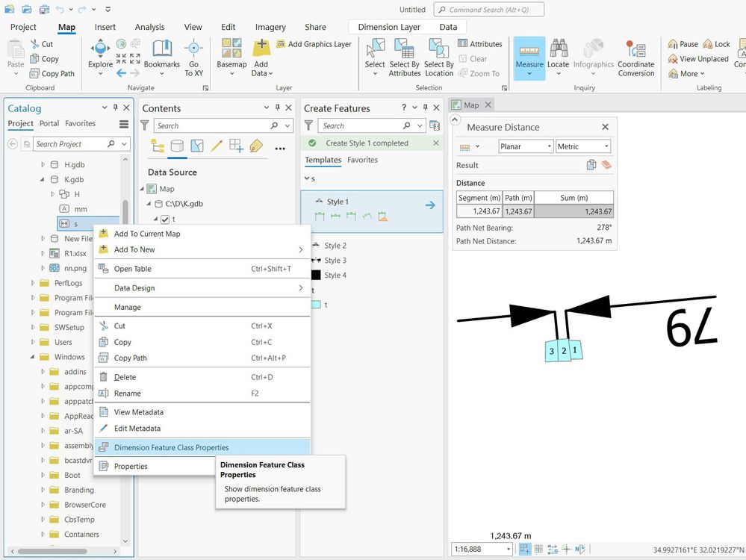Click Add Graphics Layer

pos(314,44)
